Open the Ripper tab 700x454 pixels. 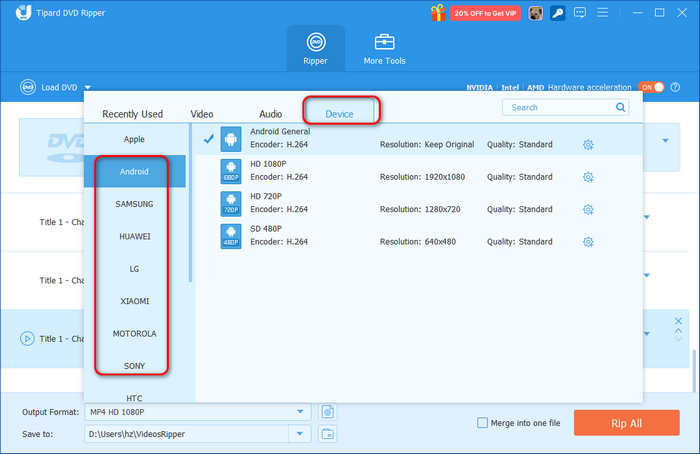point(316,49)
